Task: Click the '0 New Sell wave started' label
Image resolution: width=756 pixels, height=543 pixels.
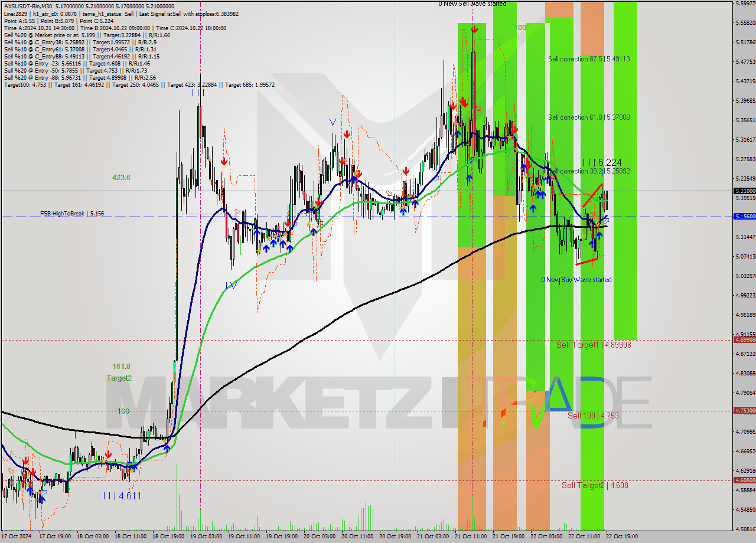Action: pos(472,4)
